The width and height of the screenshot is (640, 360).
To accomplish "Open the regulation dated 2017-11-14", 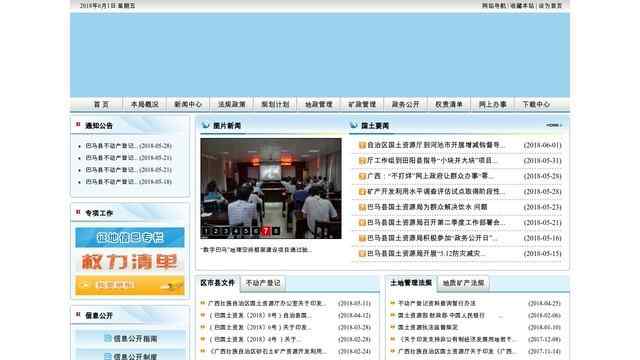I will pos(456,351).
